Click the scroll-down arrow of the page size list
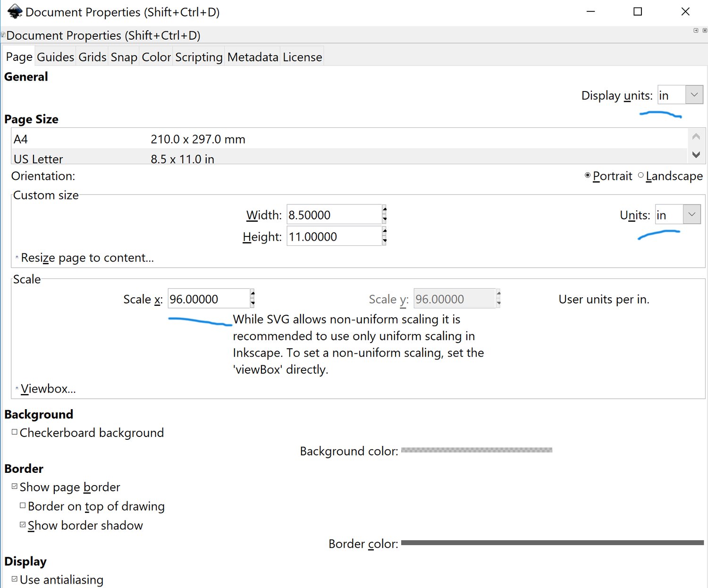The height and width of the screenshot is (588, 708). point(696,155)
